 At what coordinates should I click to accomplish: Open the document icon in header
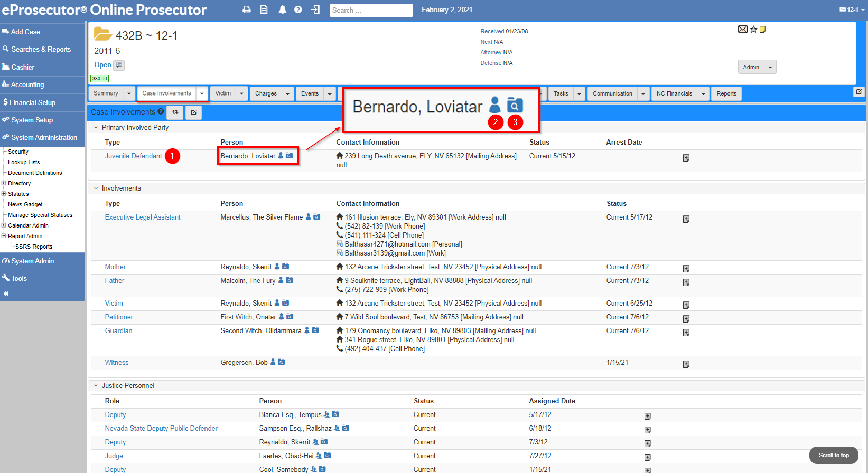click(x=264, y=10)
